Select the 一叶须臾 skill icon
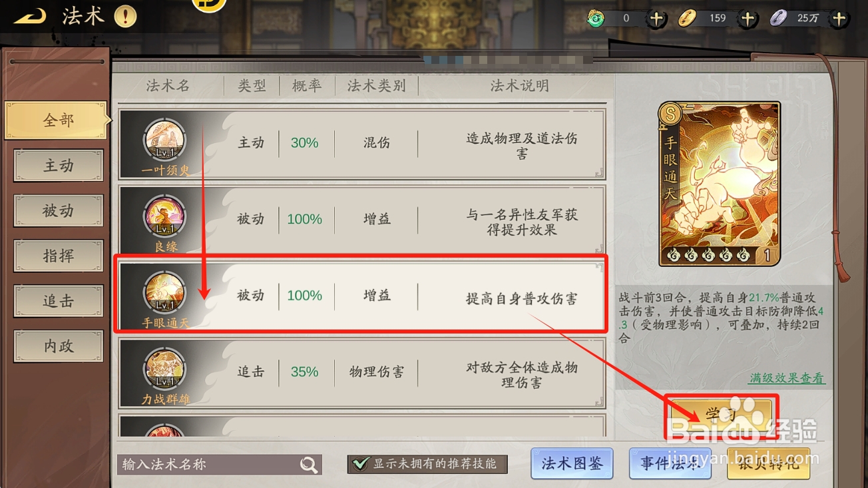Image resolution: width=868 pixels, height=488 pixels. [x=165, y=141]
